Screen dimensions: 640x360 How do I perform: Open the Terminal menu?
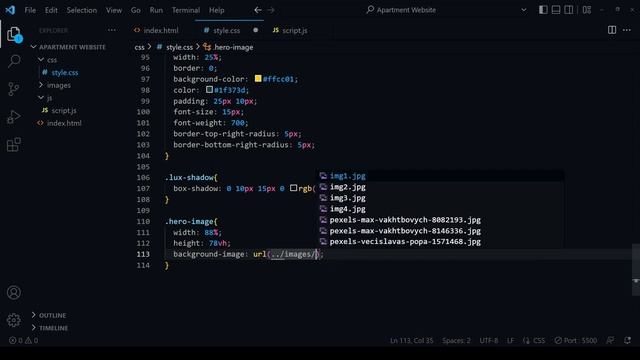pos(186,10)
